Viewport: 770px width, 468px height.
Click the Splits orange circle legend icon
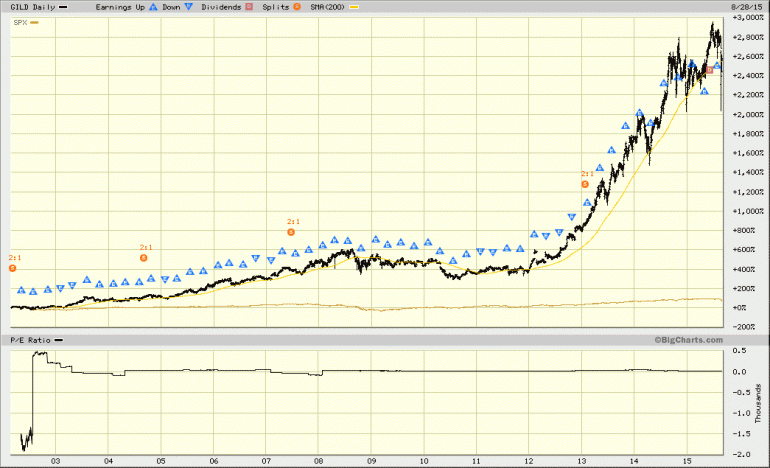(x=297, y=7)
